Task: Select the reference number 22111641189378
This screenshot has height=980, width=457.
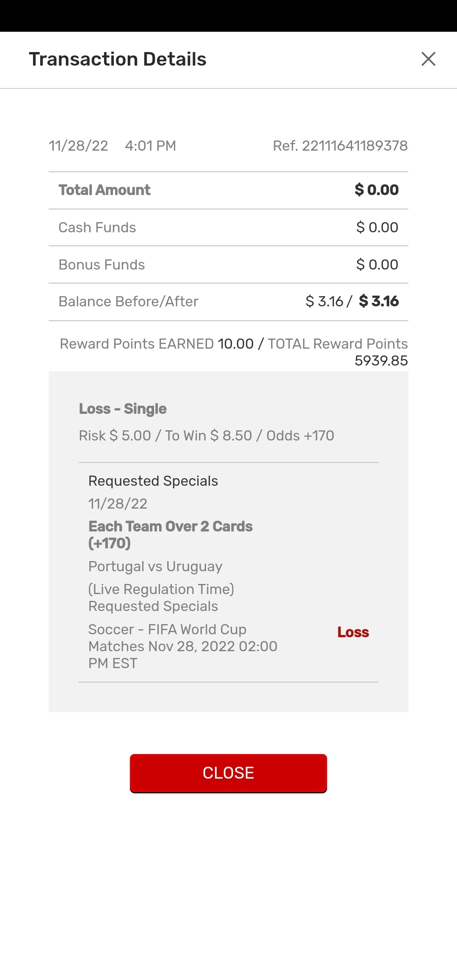Action: click(340, 146)
